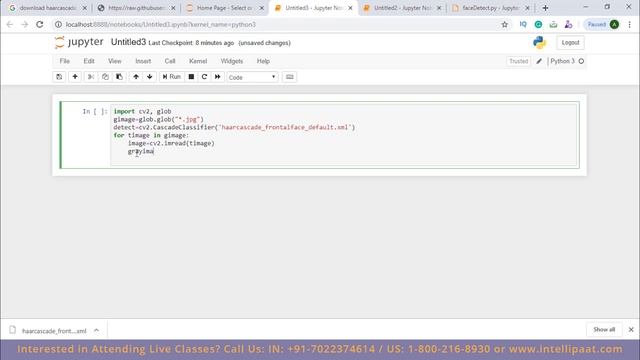Rename the notebook title Untitled3
The image size is (640, 360).
coord(128,42)
